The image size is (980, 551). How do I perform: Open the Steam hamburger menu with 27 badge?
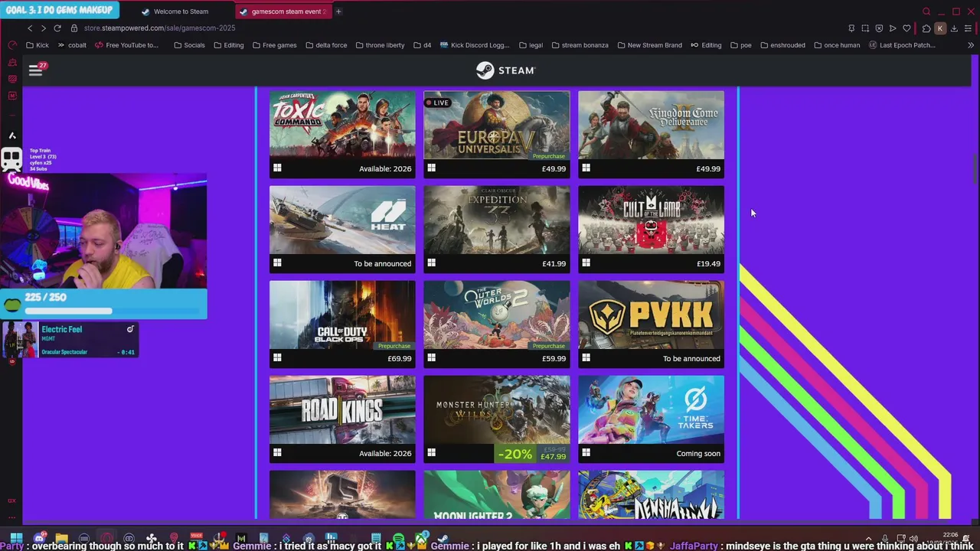[36, 70]
